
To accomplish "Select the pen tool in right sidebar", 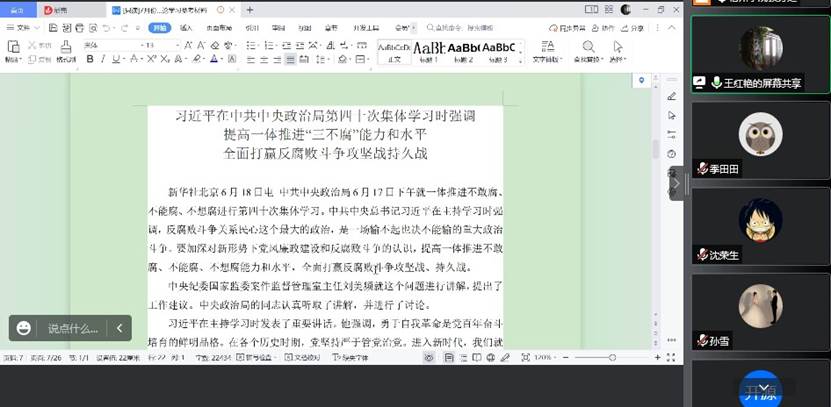I will click(671, 97).
